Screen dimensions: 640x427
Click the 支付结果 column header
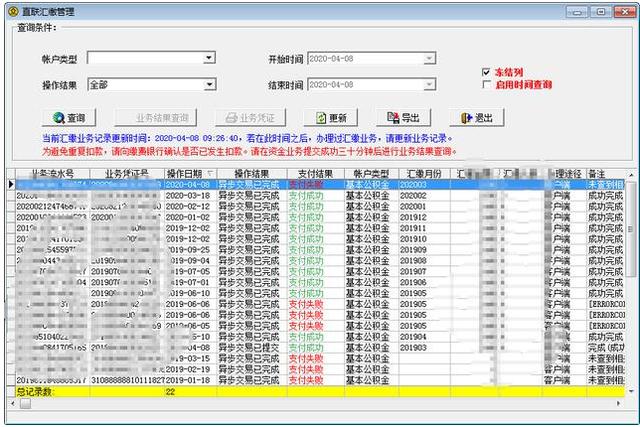[x=316, y=174]
